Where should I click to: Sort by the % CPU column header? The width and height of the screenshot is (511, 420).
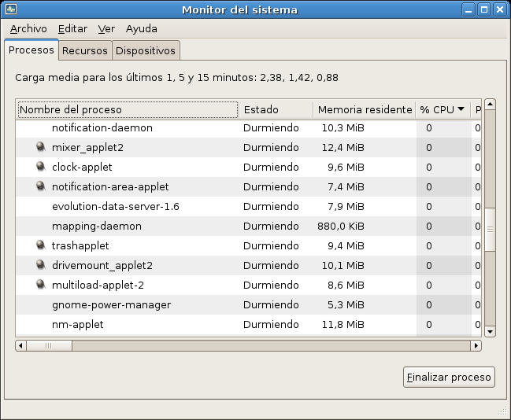click(x=442, y=109)
